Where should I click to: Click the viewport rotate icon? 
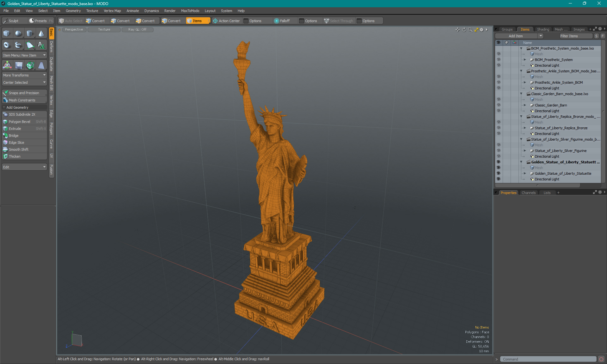(464, 30)
